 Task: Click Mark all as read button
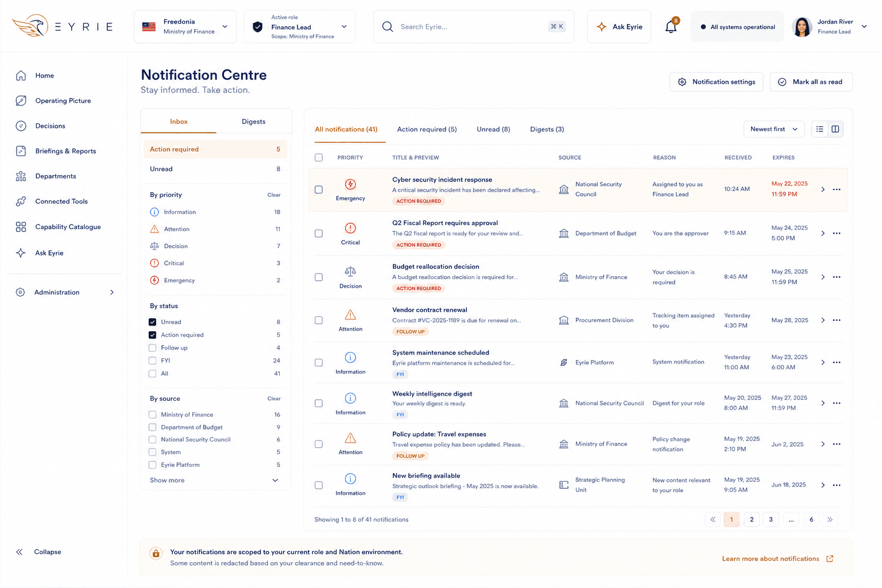pyautogui.click(x=811, y=82)
